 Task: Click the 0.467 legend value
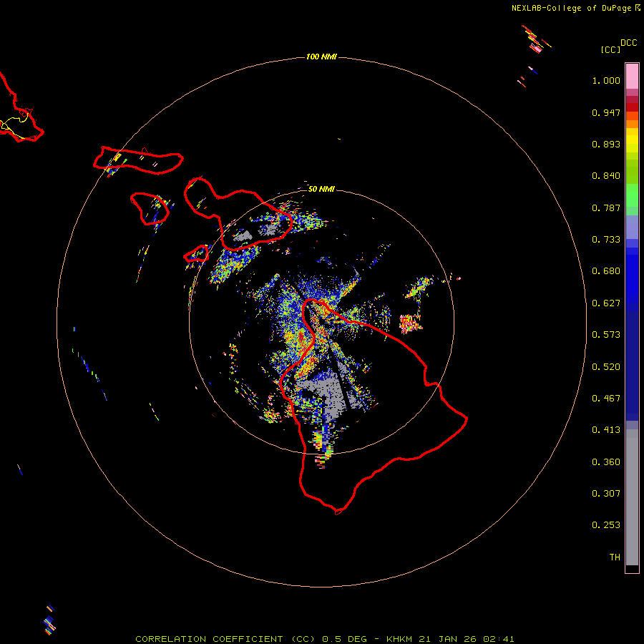tap(606, 399)
